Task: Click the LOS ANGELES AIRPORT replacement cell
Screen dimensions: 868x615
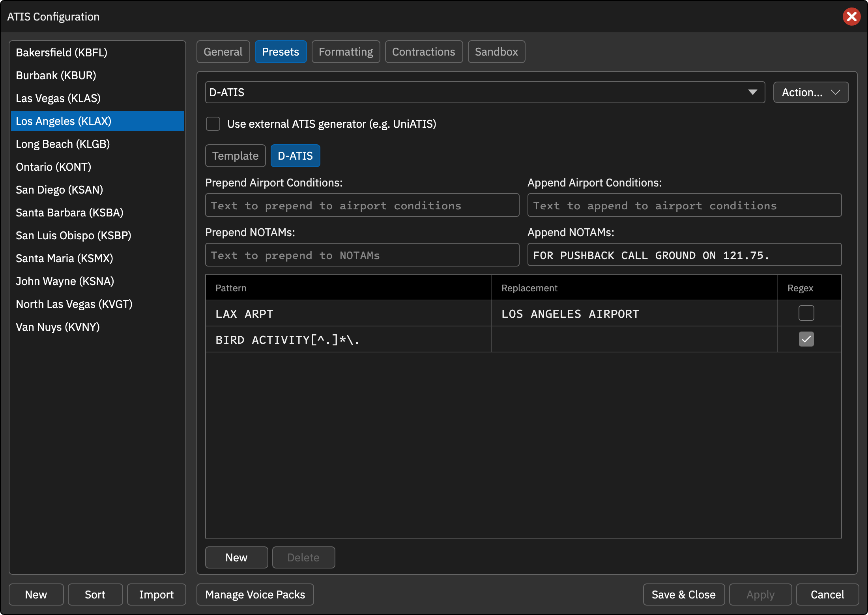Action: click(634, 313)
